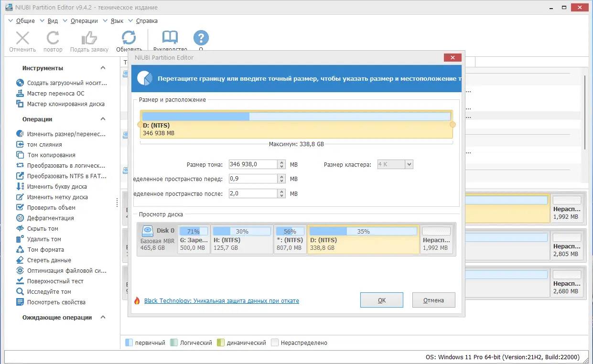Screen dimensions: 593x364
Task: Click the Скрыть том icon
Action: 20,229
